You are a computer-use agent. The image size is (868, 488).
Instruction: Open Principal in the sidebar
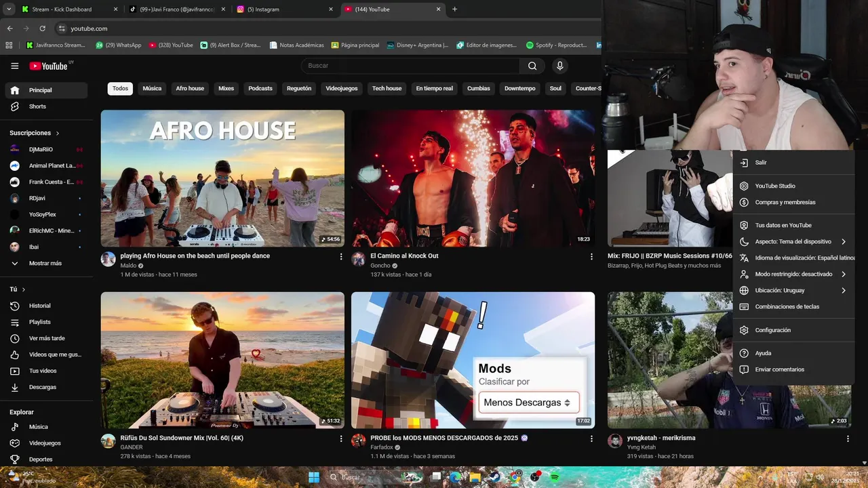coord(46,90)
